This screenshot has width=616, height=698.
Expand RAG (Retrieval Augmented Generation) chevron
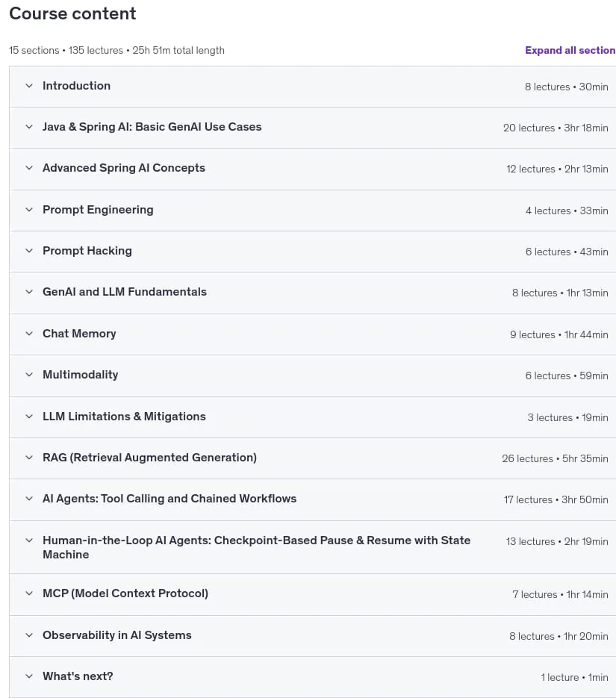29,458
